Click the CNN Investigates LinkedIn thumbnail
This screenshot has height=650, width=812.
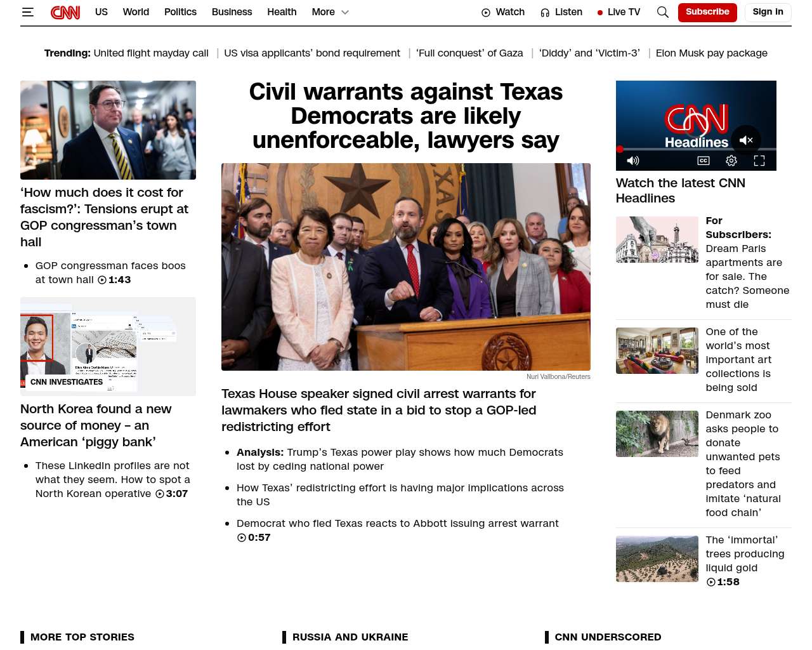coord(108,347)
